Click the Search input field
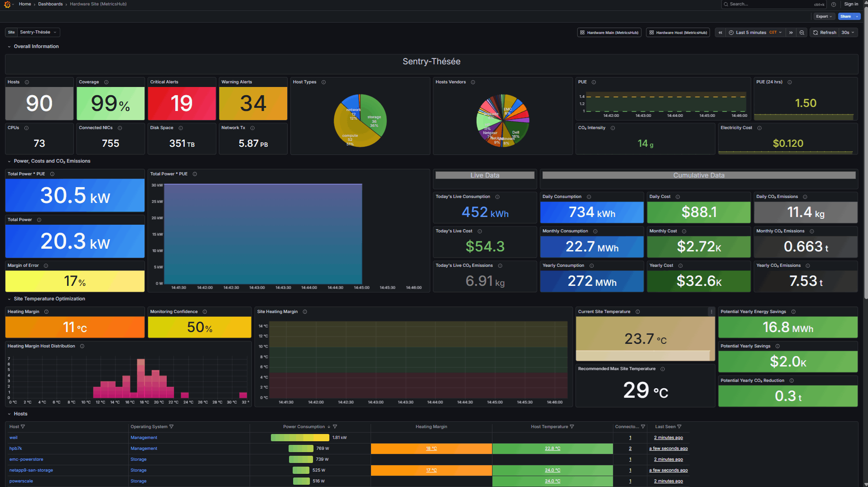Viewport: 868px width, 487px height. pyautogui.click(x=770, y=4)
